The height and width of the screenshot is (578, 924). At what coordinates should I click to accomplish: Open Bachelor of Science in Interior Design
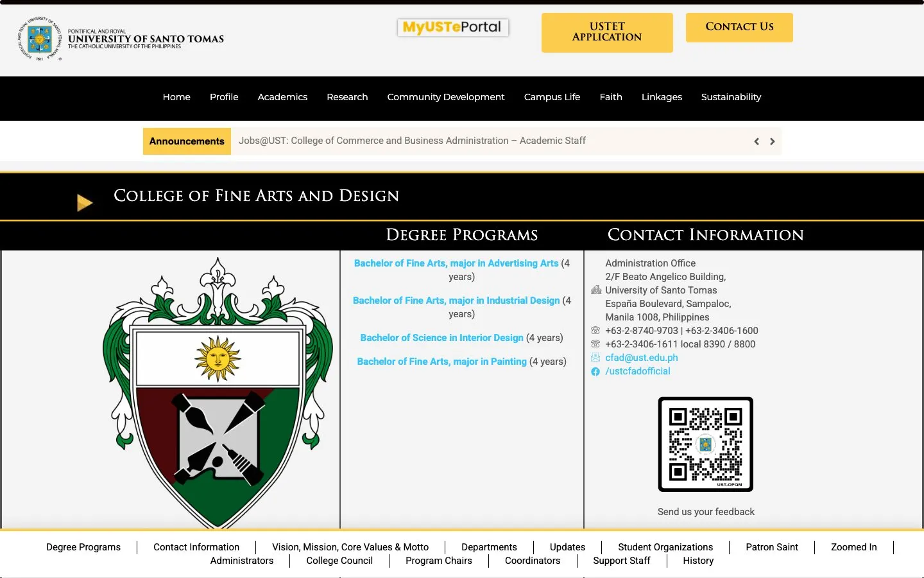tap(441, 338)
